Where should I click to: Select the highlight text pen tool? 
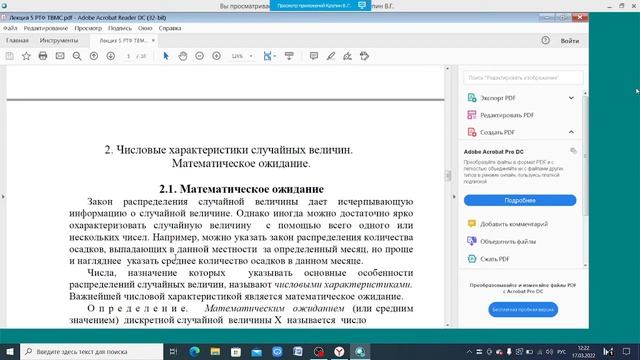pos(331,56)
